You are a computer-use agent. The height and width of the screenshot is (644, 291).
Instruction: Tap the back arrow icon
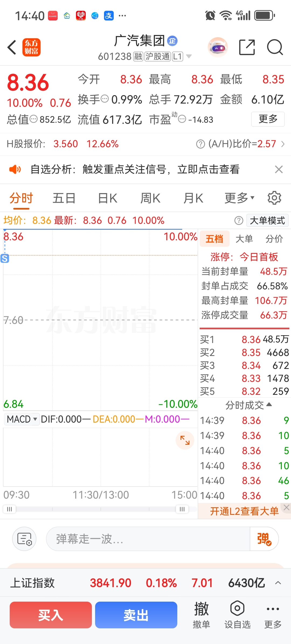tap(12, 47)
